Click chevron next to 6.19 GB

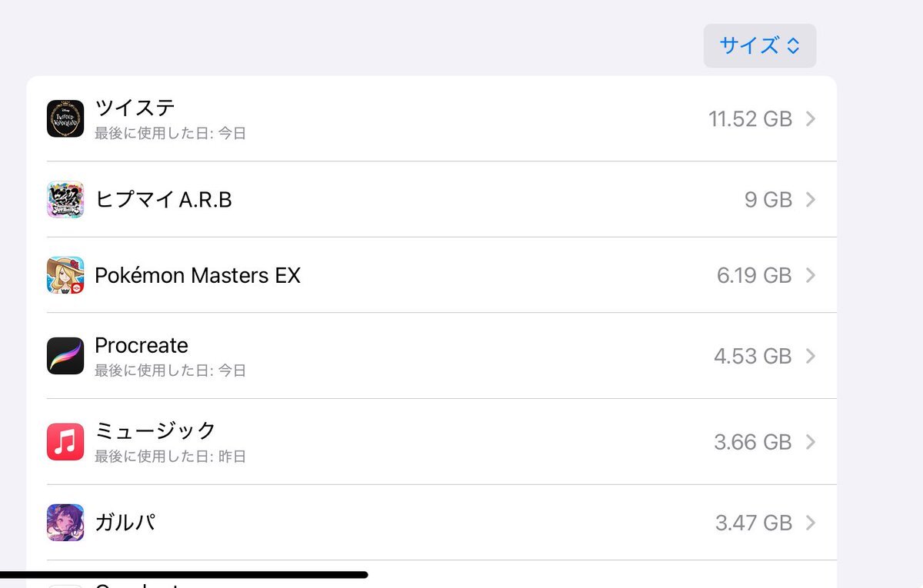(x=810, y=275)
